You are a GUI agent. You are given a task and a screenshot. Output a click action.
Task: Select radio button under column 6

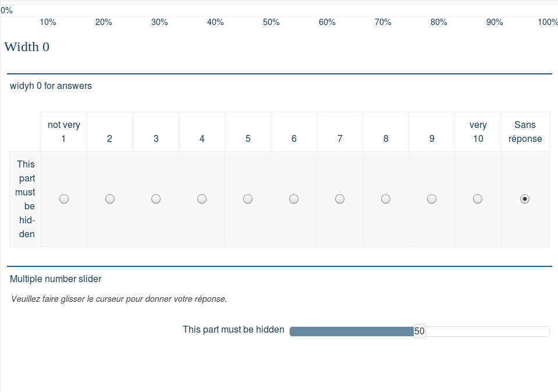pos(294,199)
